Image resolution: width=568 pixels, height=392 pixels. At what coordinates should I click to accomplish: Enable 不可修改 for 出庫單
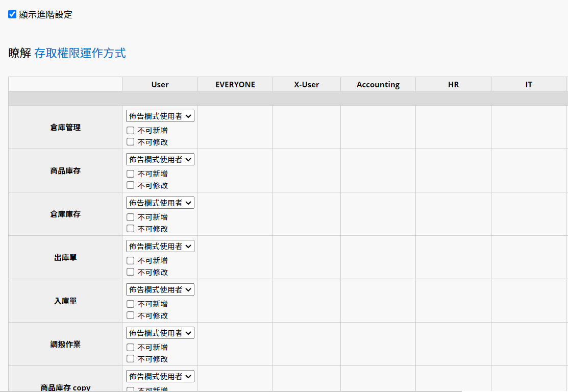click(x=131, y=272)
